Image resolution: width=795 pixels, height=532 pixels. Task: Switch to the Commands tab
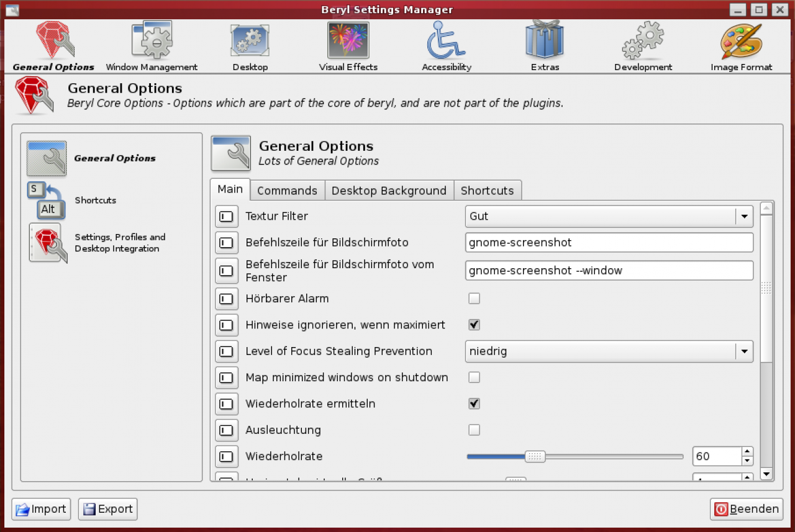coord(288,191)
